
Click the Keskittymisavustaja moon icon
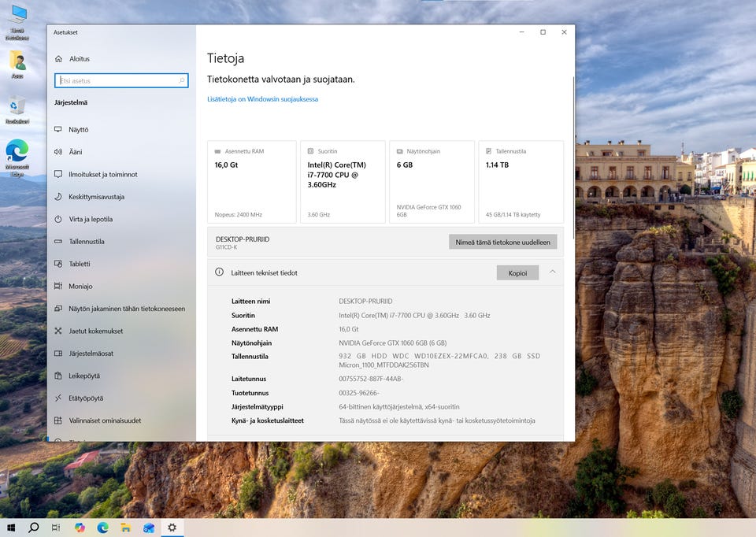pos(58,197)
